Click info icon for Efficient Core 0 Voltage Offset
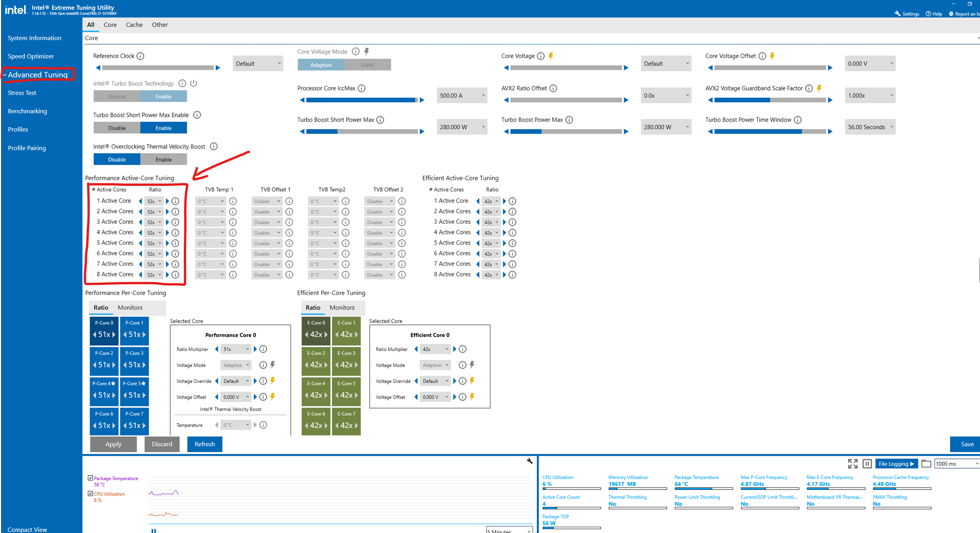This screenshot has width=980, height=533. (x=463, y=397)
